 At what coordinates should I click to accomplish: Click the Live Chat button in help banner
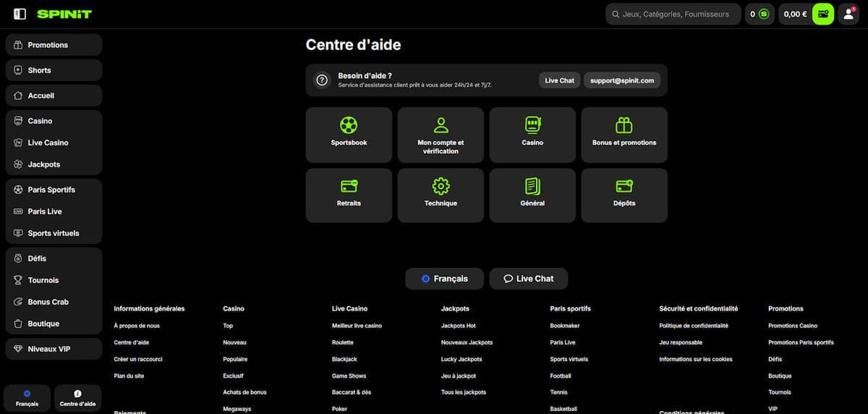click(x=560, y=80)
